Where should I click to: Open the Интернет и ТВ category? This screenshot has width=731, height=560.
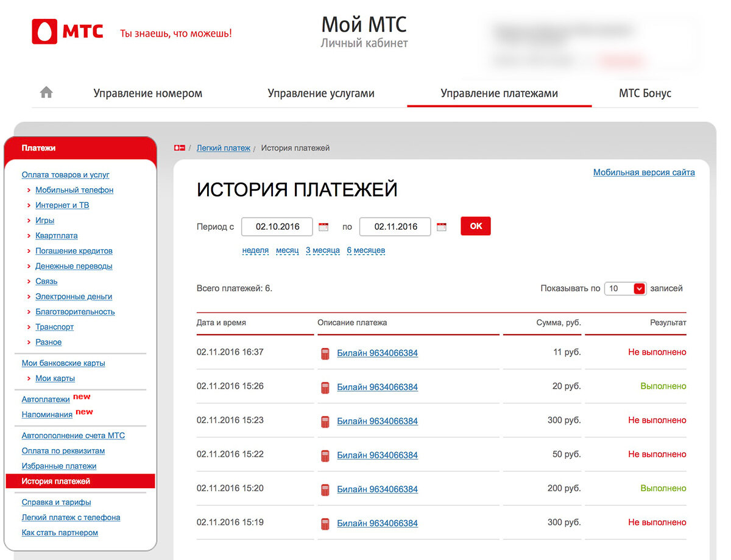62,205
